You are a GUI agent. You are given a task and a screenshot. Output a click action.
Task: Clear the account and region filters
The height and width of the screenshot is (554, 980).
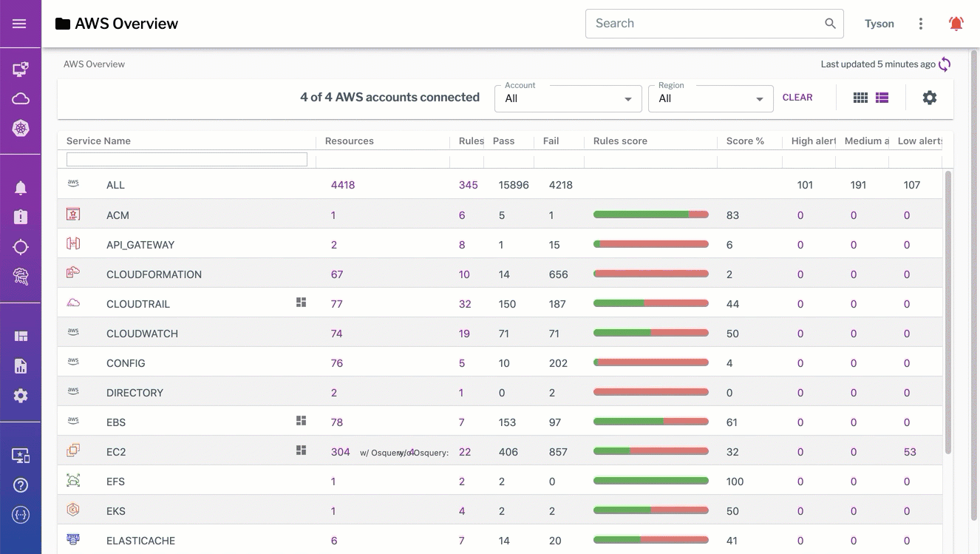tap(797, 98)
